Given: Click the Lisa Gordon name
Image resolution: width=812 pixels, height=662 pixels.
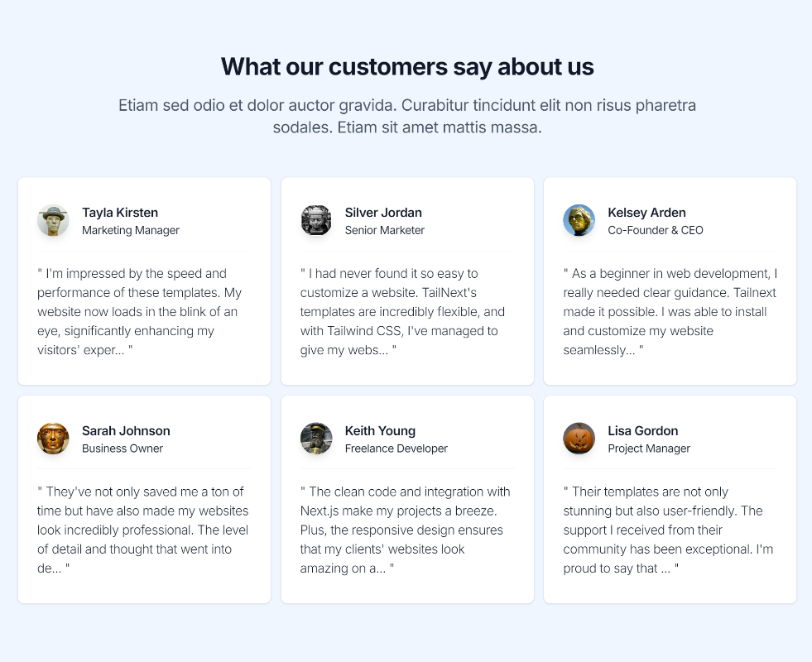Looking at the screenshot, I should (642, 431).
